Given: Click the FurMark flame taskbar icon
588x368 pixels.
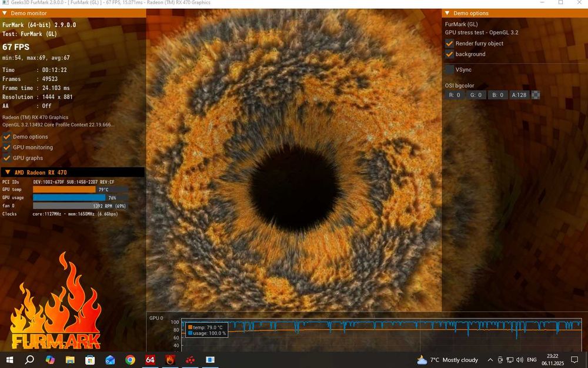Looking at the screenshot, I should pos(170,360).
